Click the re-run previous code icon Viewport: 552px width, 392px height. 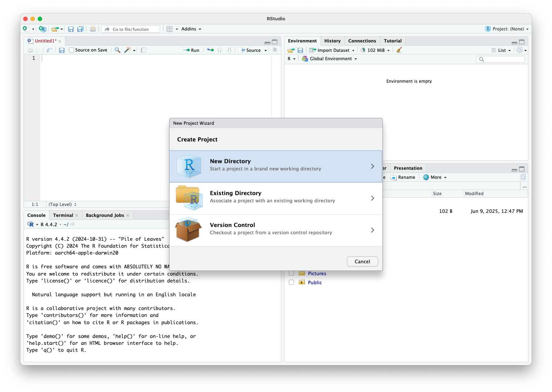pos(210,50)
